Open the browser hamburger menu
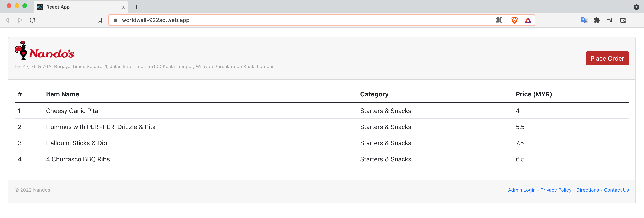 point(636,20)
